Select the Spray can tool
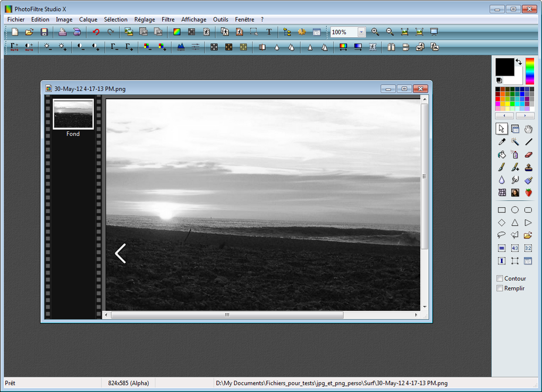Viewport: 542px width, 392px height. [x=515, y=155]
